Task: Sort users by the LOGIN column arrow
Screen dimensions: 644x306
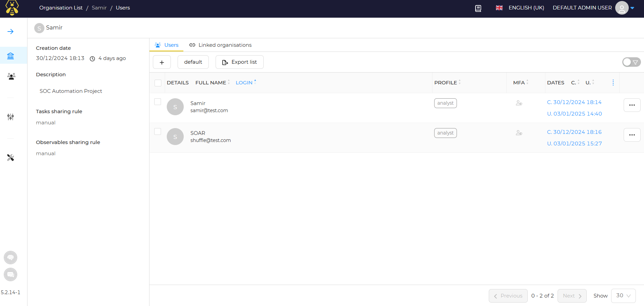Action: pos(255,82)
